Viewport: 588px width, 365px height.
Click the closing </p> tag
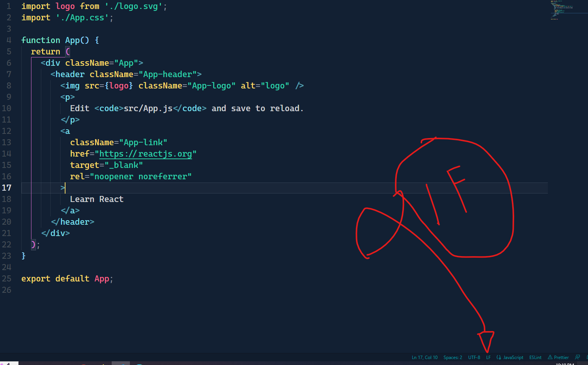pos(70,120)
